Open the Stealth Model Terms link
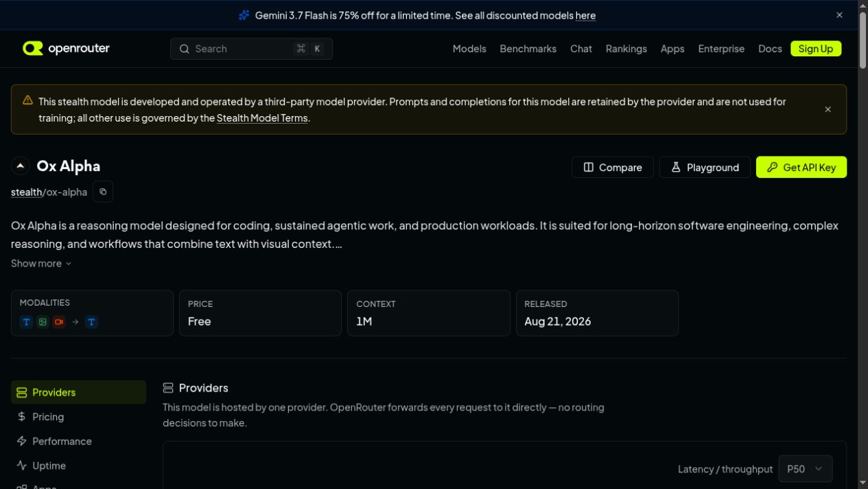This screenshot has height=489, width=868. click(262, 118)
